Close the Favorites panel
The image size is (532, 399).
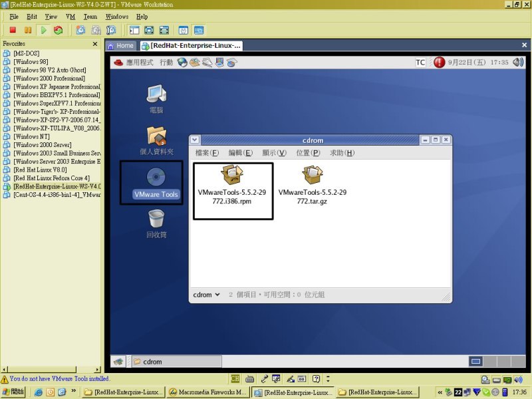95,44
